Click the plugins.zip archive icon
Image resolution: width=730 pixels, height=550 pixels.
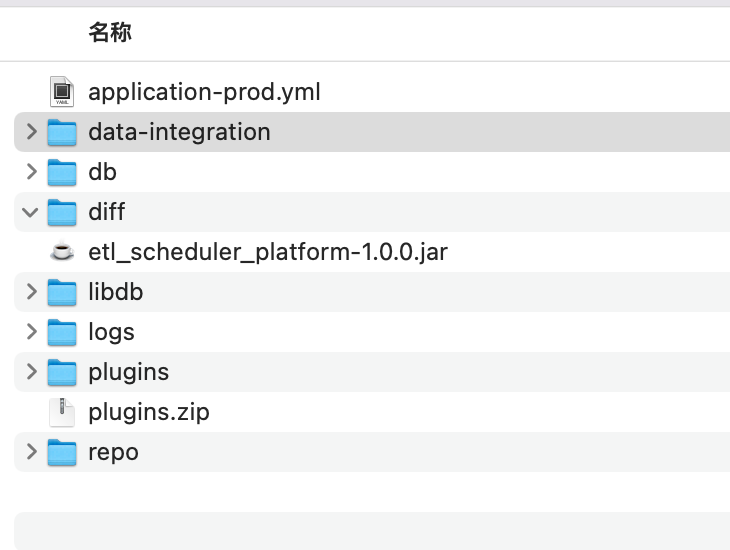coord(62,412)
